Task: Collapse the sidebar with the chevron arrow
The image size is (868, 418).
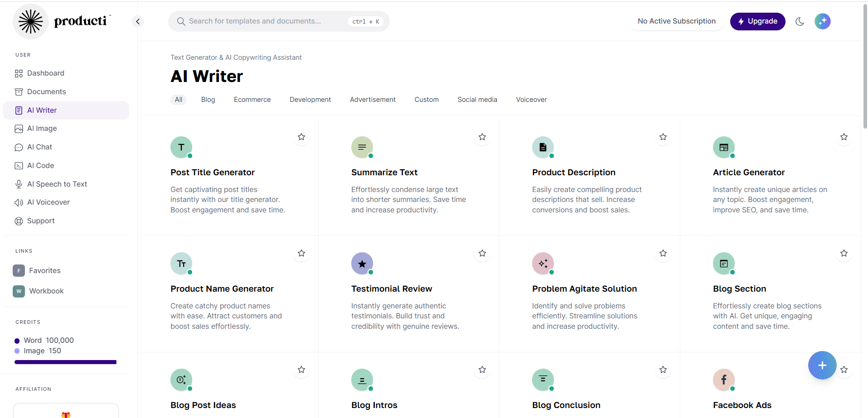Action: tap(138, 21)
